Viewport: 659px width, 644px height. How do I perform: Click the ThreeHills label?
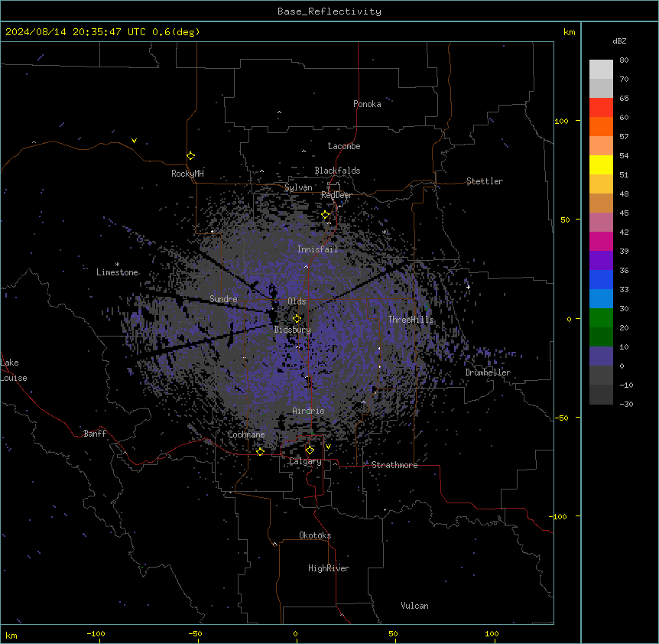(x=411, y=320)
